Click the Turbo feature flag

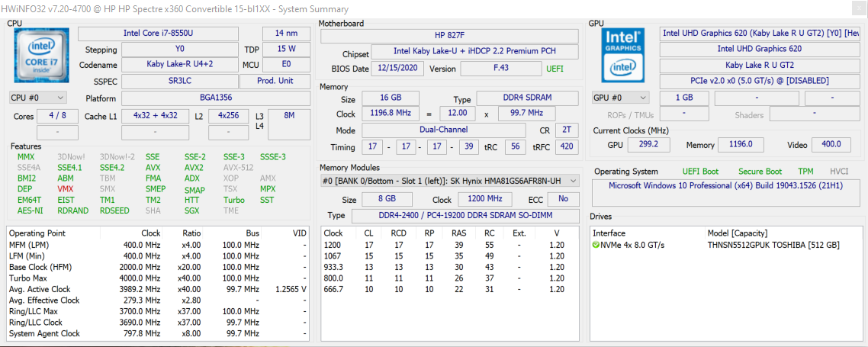click(234, 200)
